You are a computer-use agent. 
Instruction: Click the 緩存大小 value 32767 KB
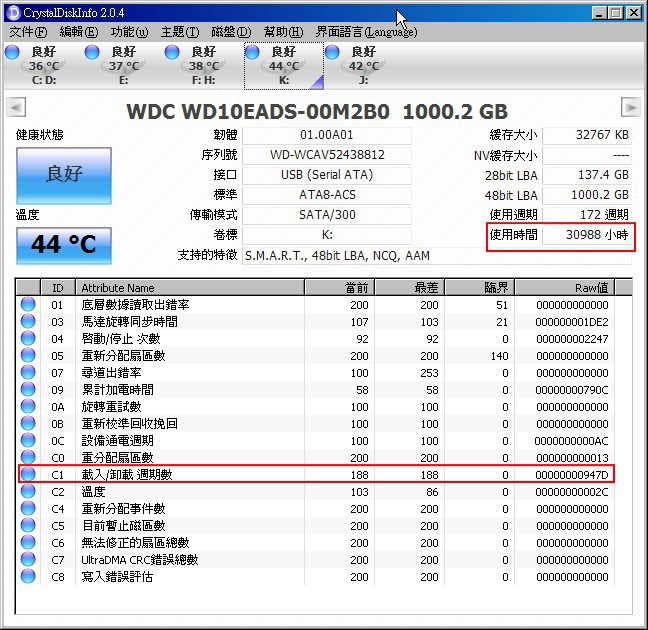point(587,135)
